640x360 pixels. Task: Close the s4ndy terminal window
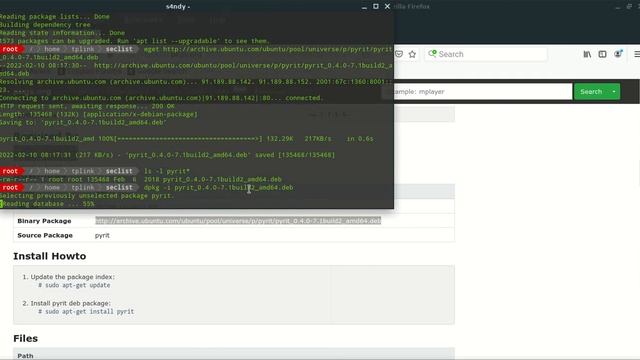pos(387,7)
